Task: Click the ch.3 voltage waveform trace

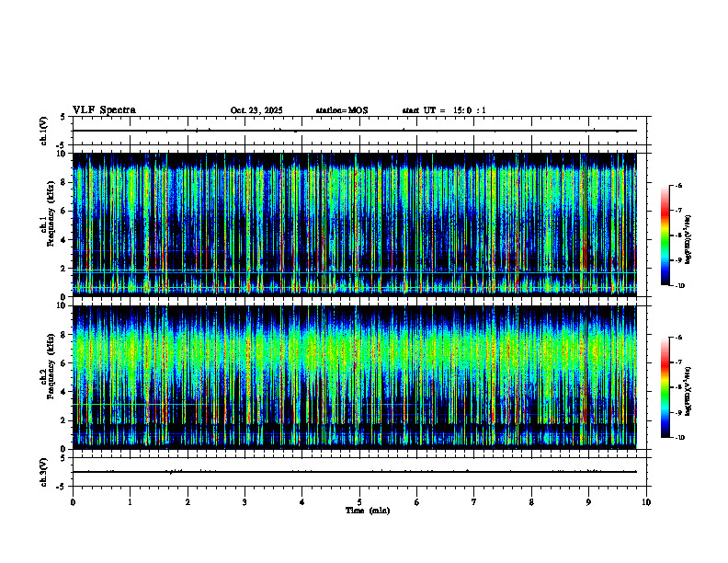Action: [355, 472]
